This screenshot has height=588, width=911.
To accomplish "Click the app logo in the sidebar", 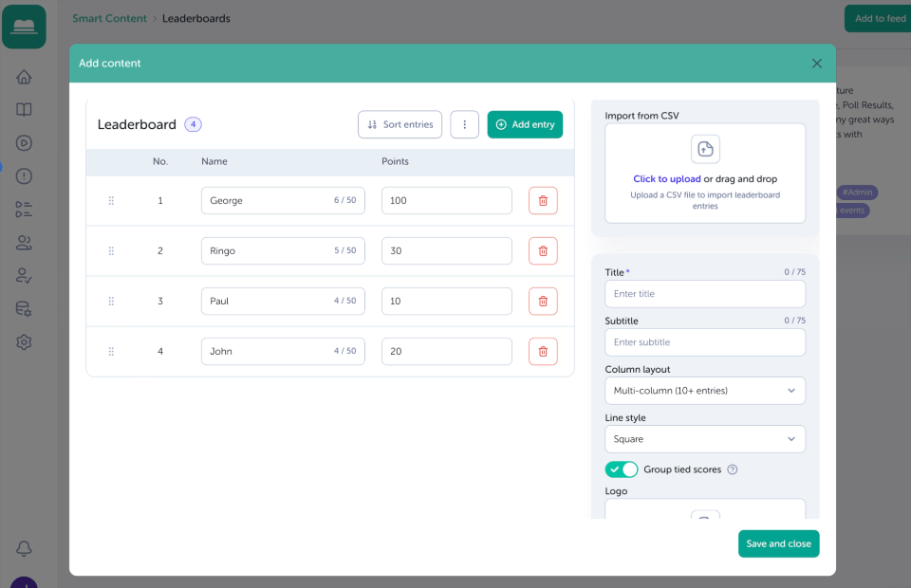I will pyautogui.click(x=24, y=27).
